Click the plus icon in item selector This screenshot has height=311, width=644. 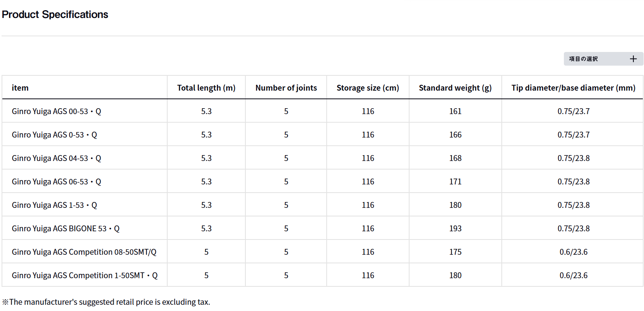pos(633,59)
